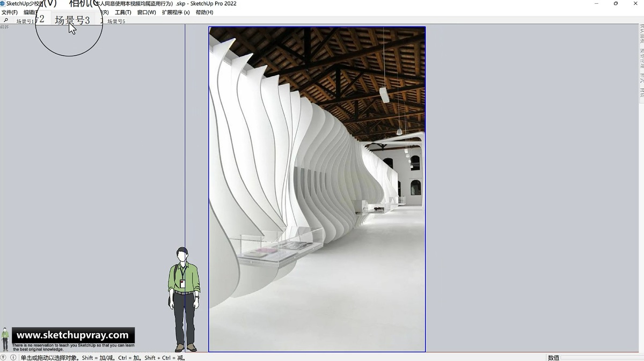Click the 数值 measurements input box

point(603,357)
